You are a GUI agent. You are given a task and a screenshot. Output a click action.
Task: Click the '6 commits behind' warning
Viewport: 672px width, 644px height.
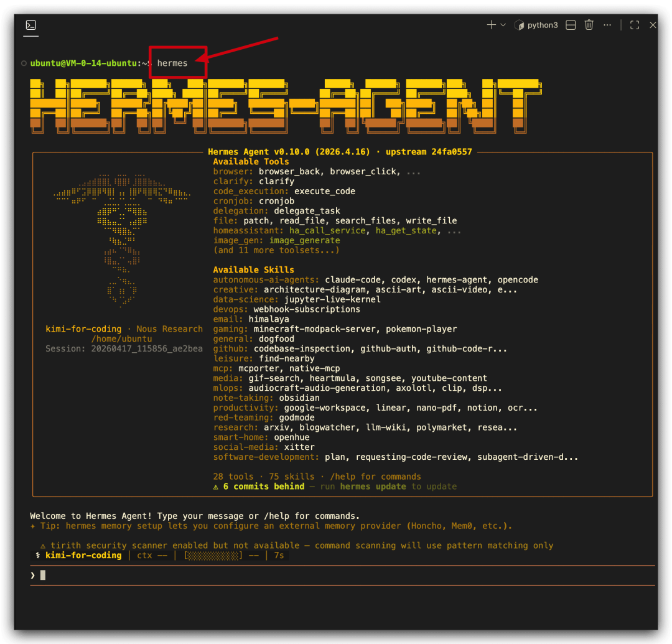click(259, 487)
